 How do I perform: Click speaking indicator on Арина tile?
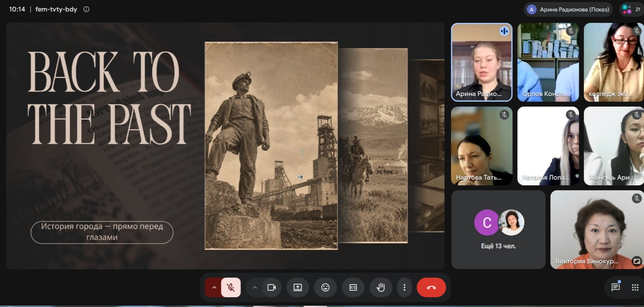click(x=504, y=31)
